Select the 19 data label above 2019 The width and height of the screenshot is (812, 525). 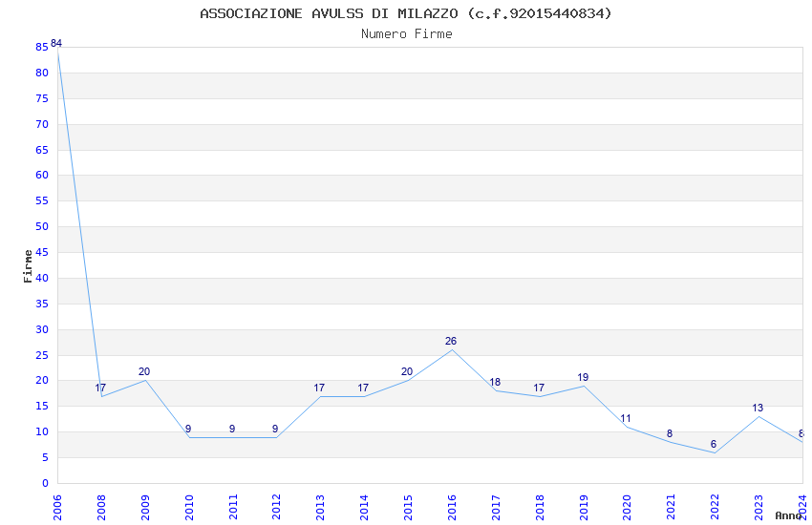583,377
